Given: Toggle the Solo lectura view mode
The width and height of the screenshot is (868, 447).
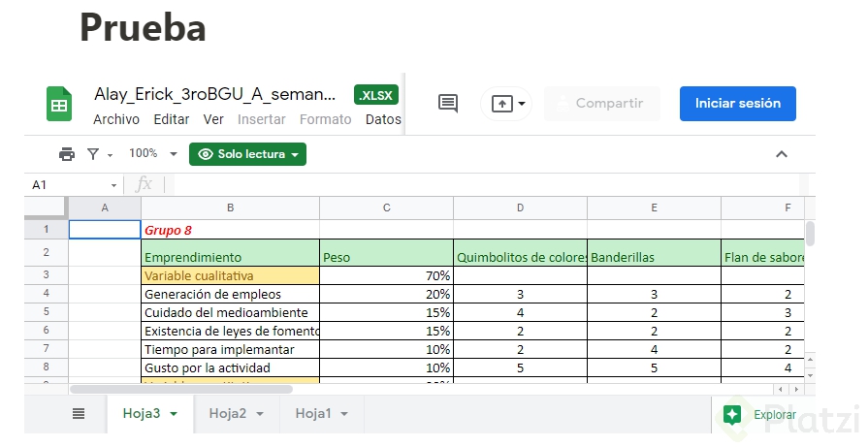Looking at the screenshot, I should tap(247, 154).
